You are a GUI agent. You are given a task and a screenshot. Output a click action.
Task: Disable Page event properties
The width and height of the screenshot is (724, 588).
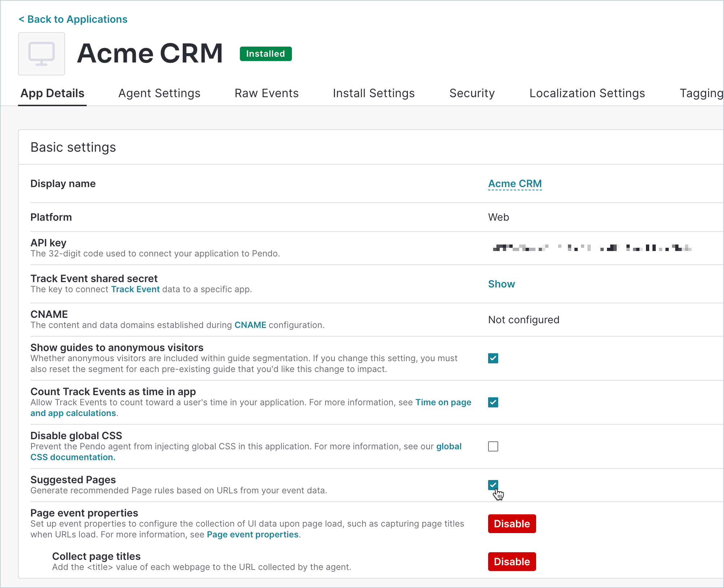pos(512,524)
